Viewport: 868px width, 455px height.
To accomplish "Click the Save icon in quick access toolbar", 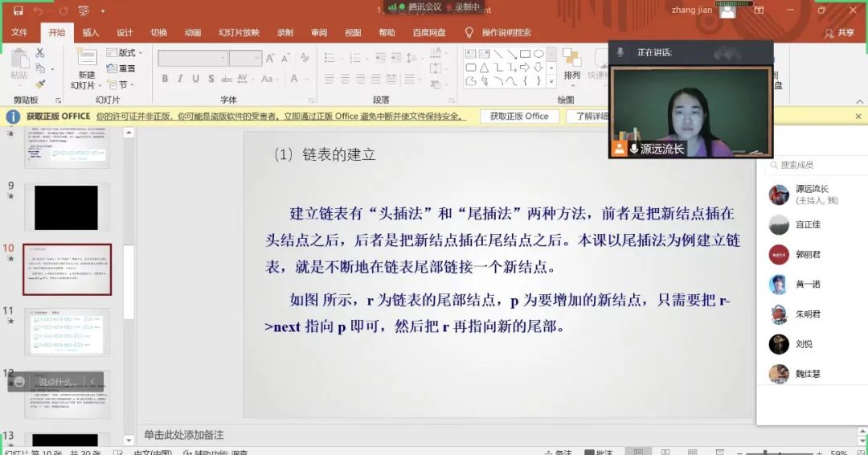I will (x=18, y=10).
